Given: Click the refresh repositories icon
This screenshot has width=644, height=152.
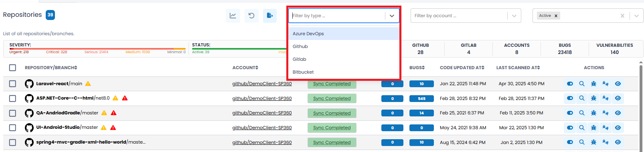Looking at the screenshot, I should tap(251, 16).
